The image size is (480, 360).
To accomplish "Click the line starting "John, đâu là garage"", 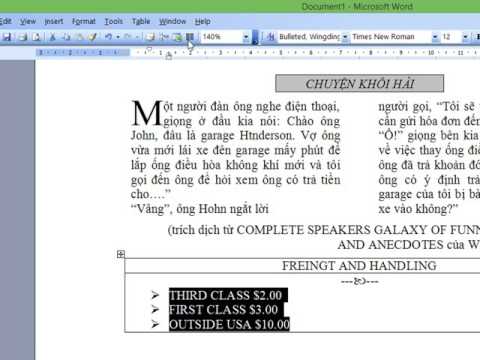I will pyautogui.click(x=235, y=136).
